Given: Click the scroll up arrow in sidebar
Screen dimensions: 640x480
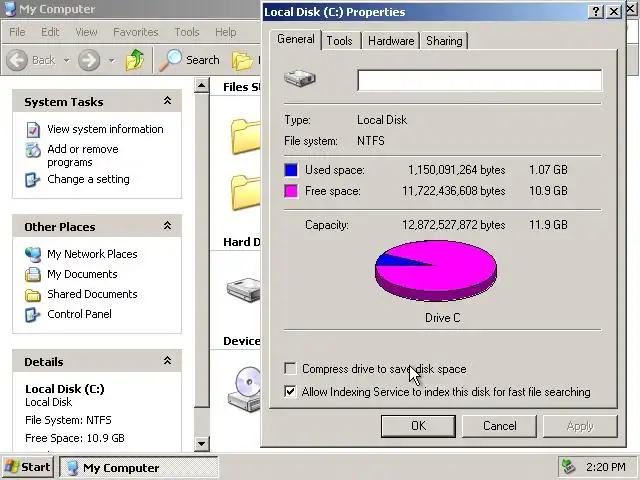Looking at the screenshot, I should click(202, 86).
